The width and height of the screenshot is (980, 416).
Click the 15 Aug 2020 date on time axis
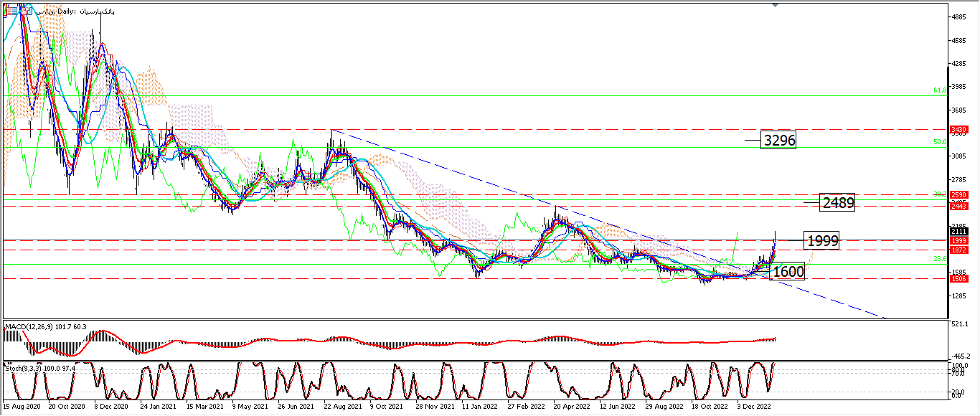tap(22, 406)
